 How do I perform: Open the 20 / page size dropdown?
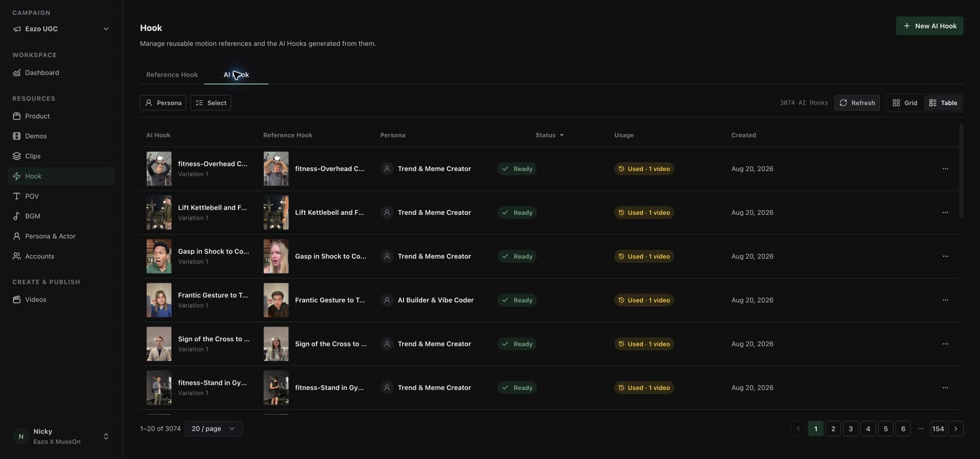(x=214, y=429)
